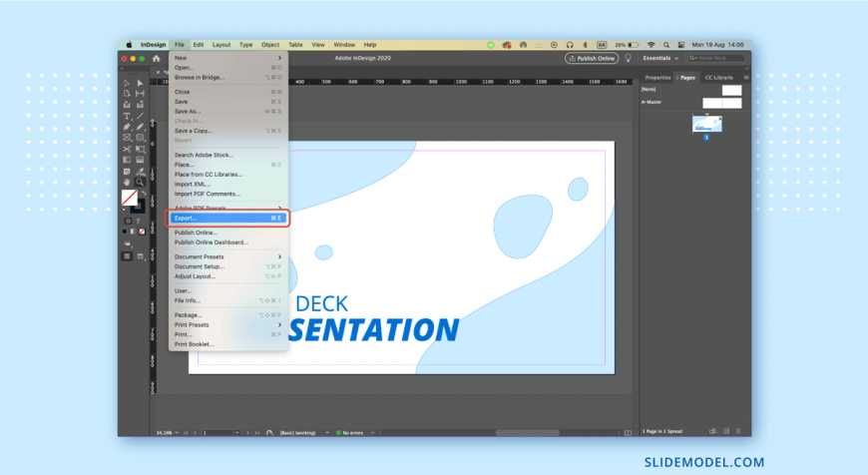Open the Essentials workspace dropdown
Screen dimensions: 868x475
point(660,58)
